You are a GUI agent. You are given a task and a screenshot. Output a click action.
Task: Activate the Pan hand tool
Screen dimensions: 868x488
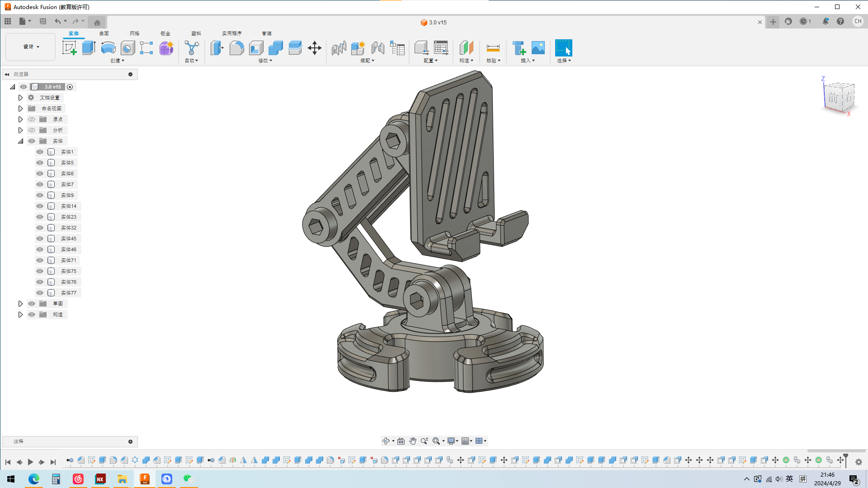[413, 441]
